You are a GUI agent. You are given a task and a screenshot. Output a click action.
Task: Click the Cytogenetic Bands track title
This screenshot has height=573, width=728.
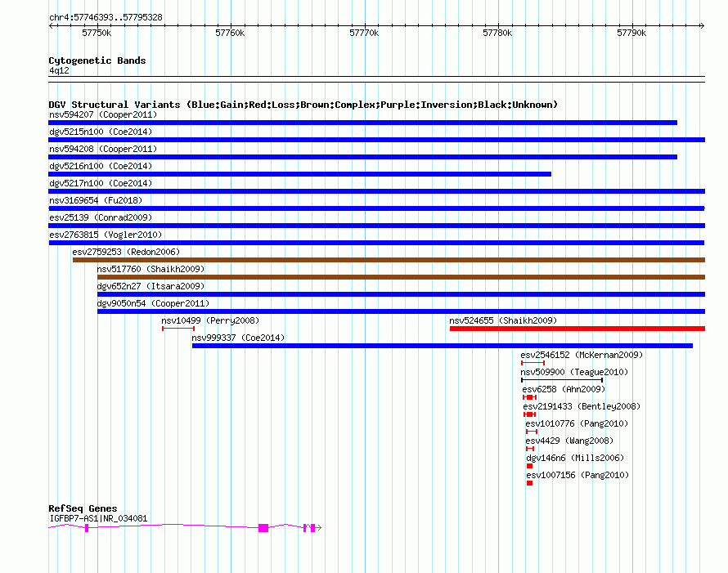[97, 60]
